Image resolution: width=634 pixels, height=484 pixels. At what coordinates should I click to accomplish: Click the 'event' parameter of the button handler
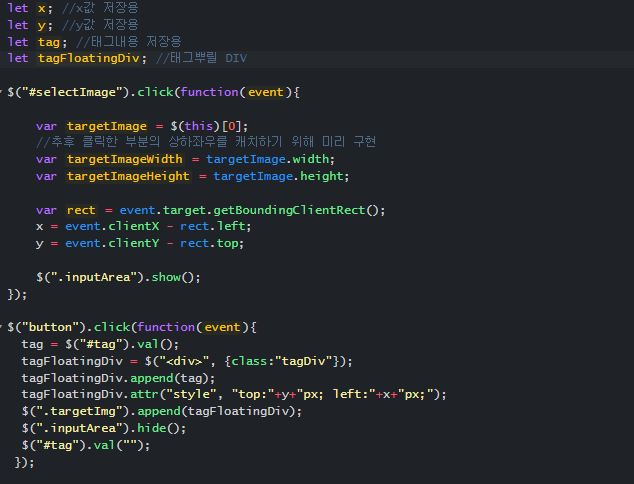coord(222,327)
